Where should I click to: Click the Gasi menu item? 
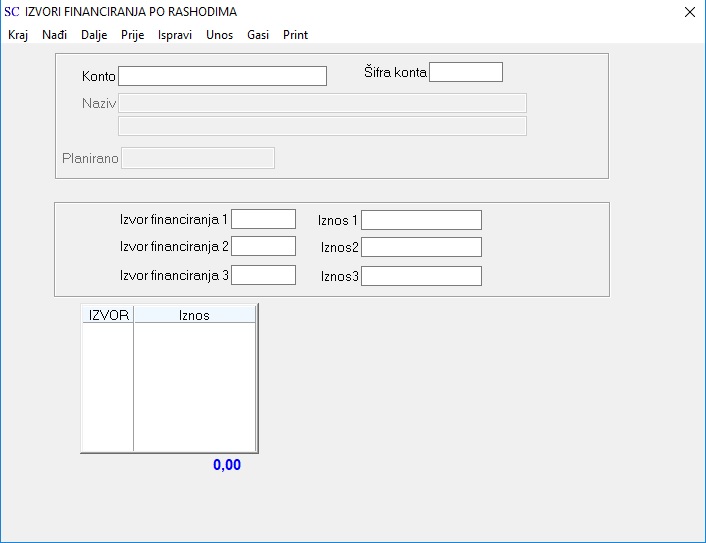(258, 35)
